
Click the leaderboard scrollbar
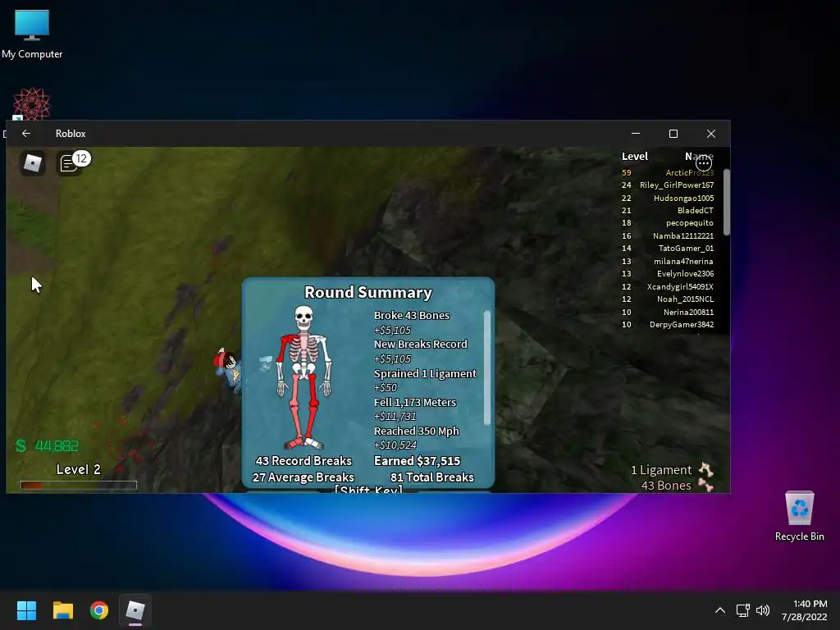[x=727, y=202]
